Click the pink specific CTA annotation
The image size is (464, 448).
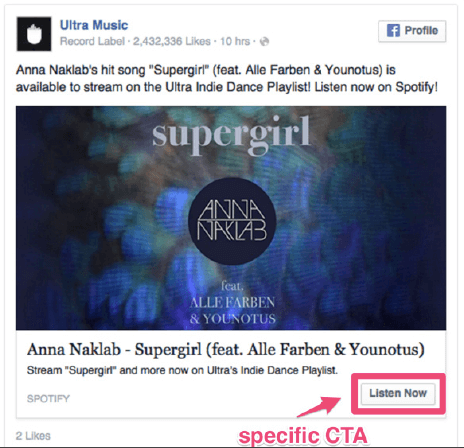303,436
